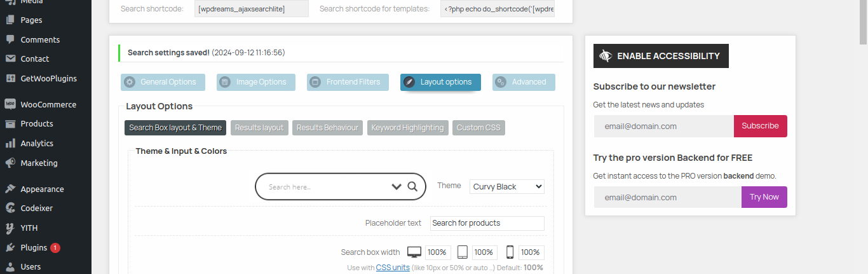Open the CSS units link
The height and width of the screenshot is (274, 868).
[x=393, y=268]
